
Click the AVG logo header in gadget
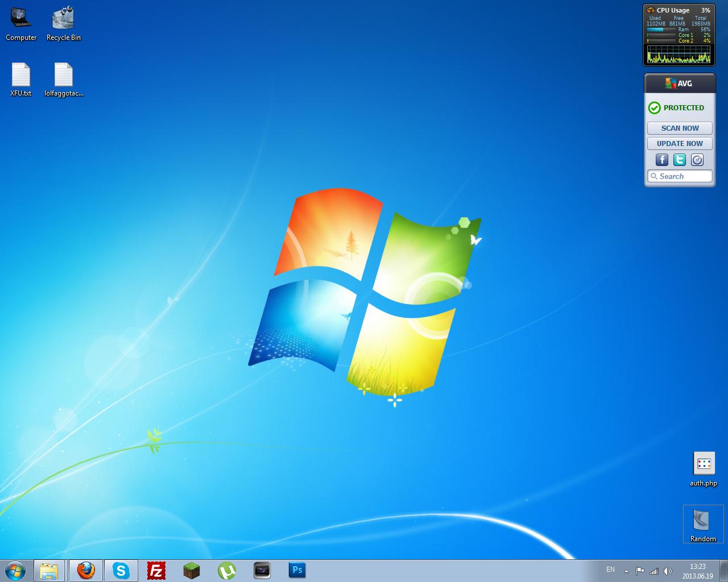pos(679,84)
